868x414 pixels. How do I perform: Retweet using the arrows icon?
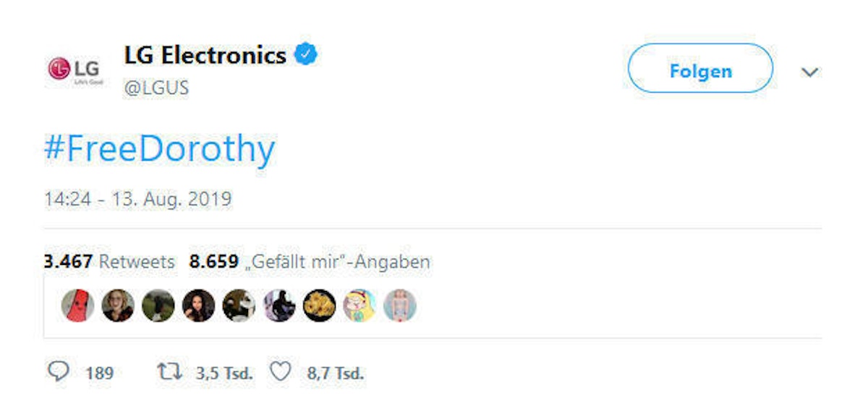click(169, 373)
